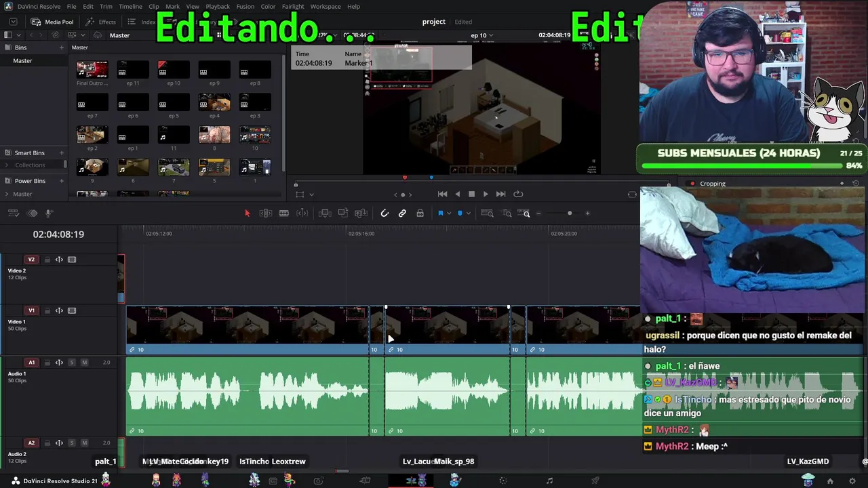Open the Index panel
This screenshot has height=488, width=868.
pos(142,22)
